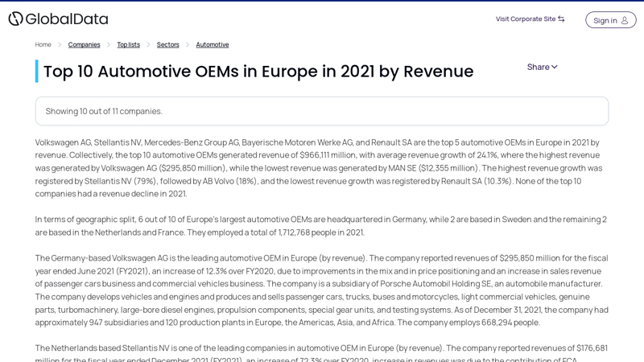Viewport: 644px width, 362px height.
Task: Expand the Share dropdown
Action: [542, 67]
